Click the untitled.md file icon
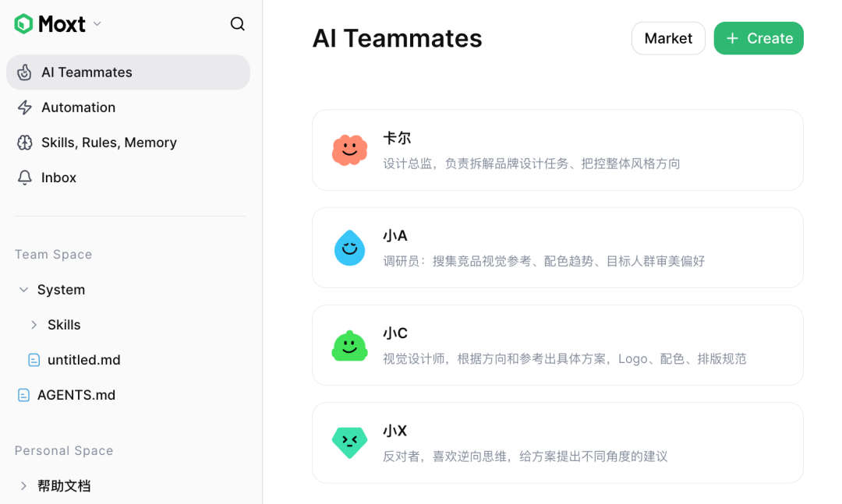 click(34, 359)
